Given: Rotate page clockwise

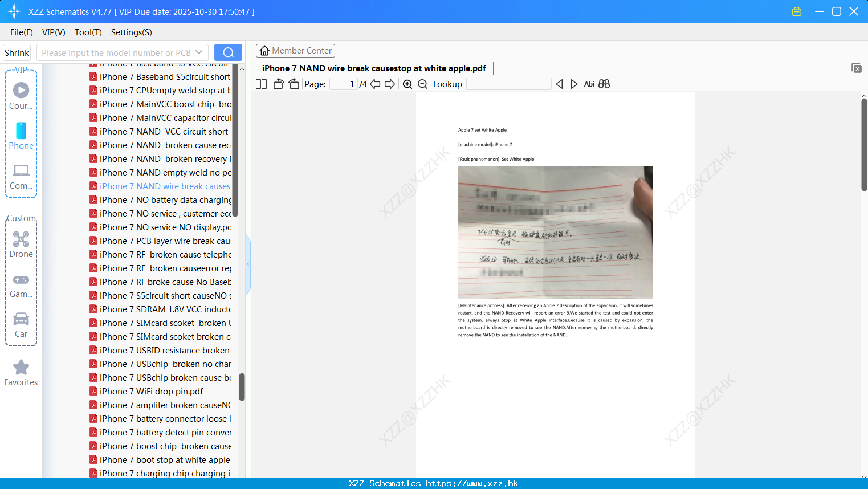Looking at the screenshot, I should [x=294, y=84].
